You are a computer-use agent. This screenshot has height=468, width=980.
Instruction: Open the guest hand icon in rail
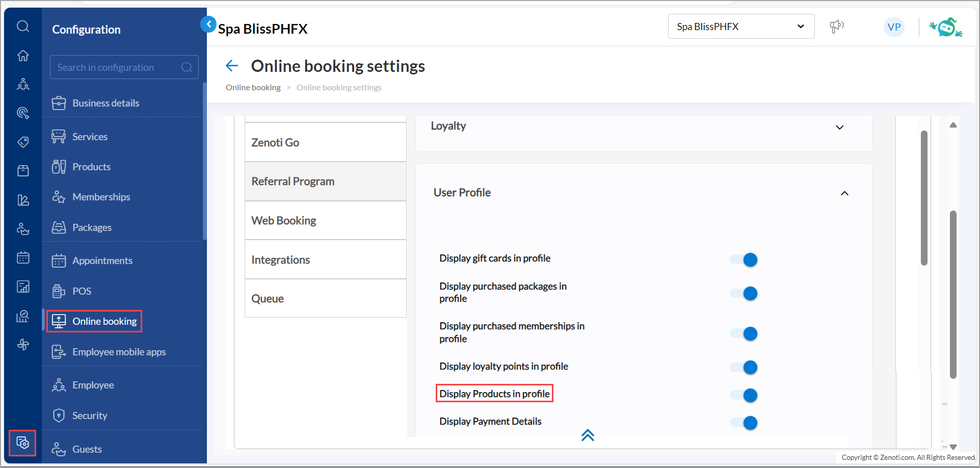point(23,229)
